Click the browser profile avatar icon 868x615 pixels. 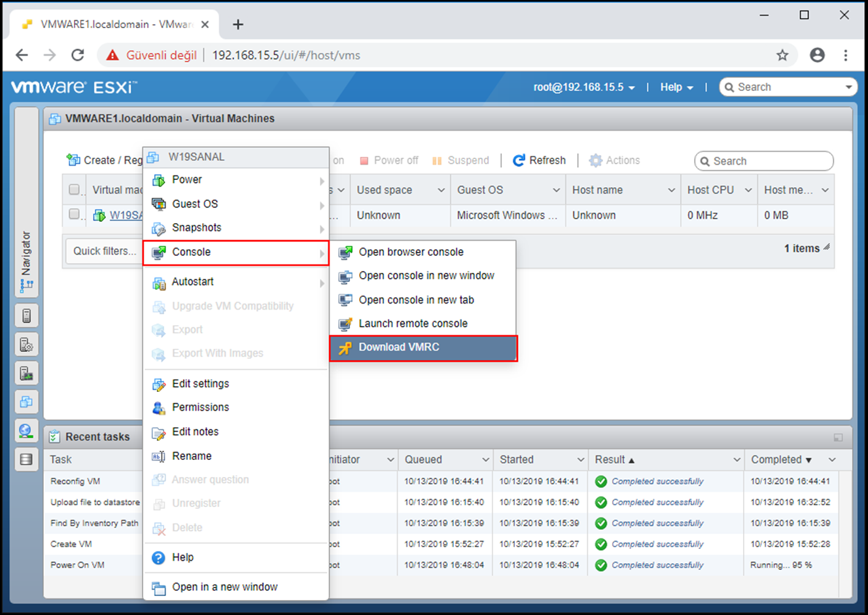817,56
